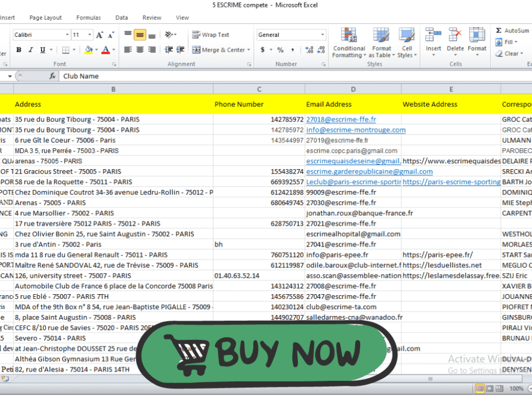Click inside the formula bar

coord(160,76)
